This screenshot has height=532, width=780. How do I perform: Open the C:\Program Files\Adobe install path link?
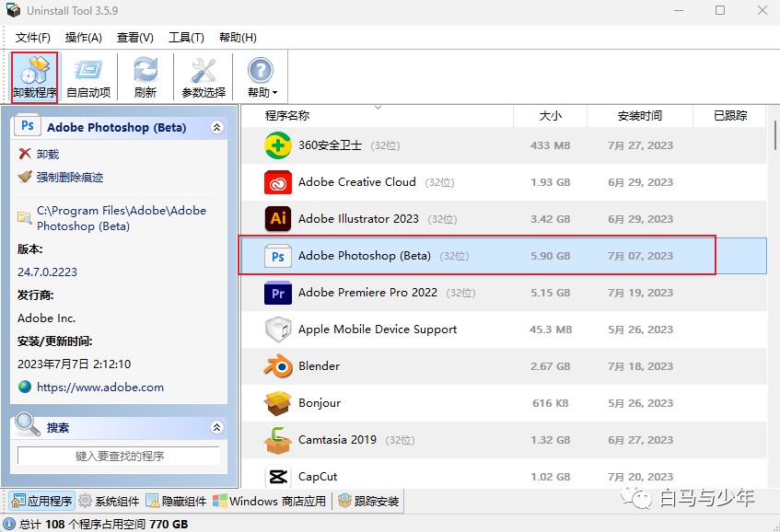click(122, 218)
